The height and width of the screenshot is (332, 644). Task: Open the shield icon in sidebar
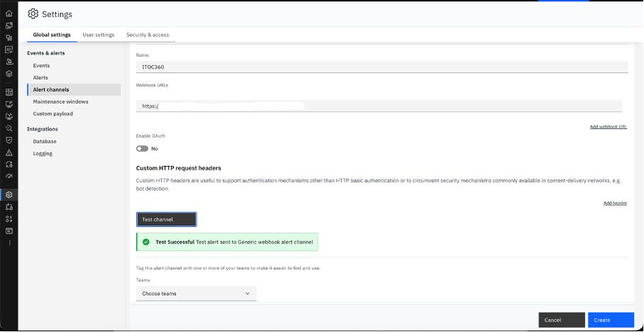point(9,140)
